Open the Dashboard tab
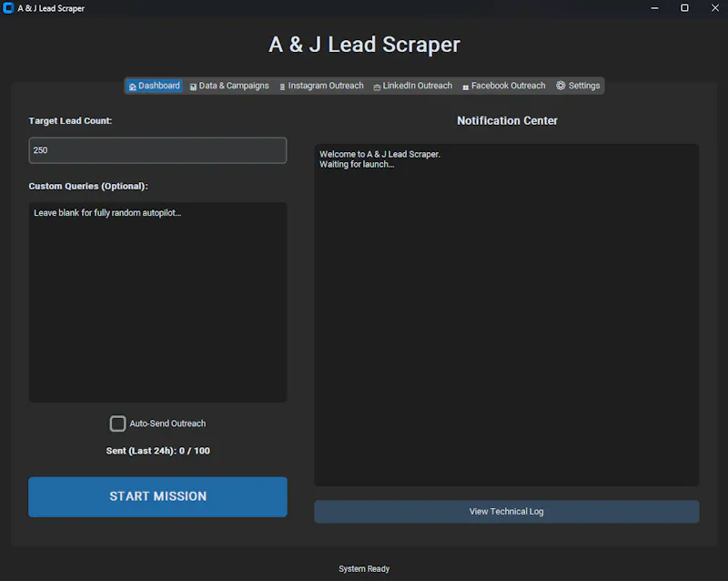Viewport: 728px width, 581px height. 154,86
